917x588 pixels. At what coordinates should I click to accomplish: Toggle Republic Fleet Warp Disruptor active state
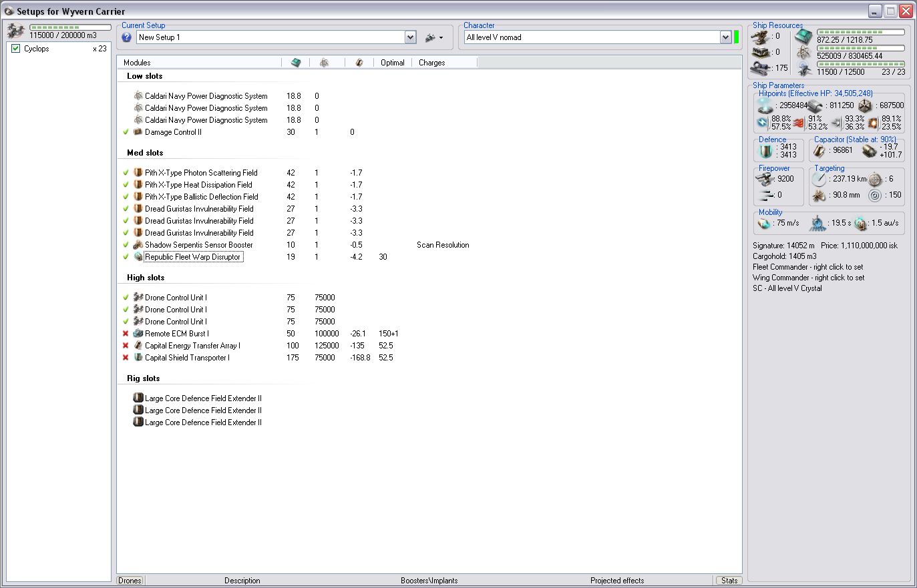[126, 257]
